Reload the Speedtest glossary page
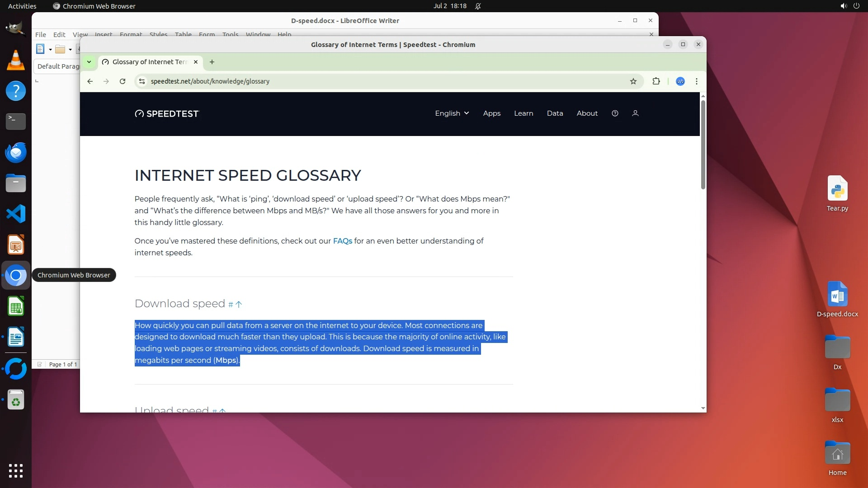 pyautogui.click(x=122, y=81)
